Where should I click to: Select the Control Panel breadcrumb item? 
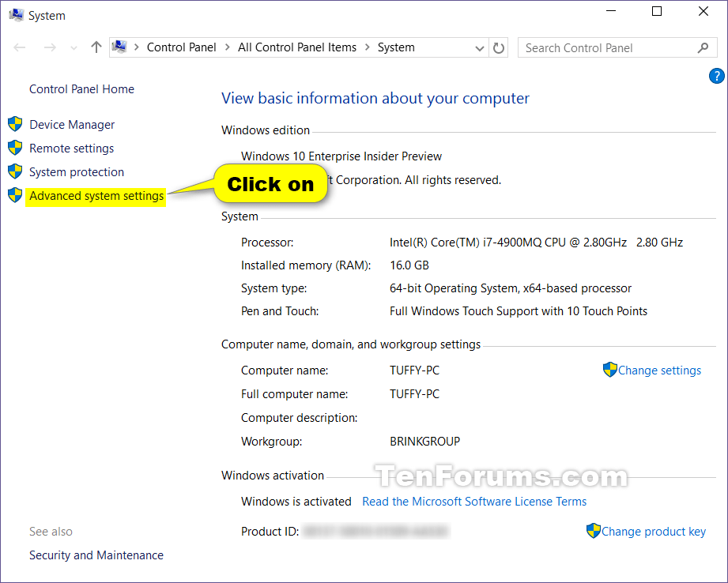click(181, 47)
